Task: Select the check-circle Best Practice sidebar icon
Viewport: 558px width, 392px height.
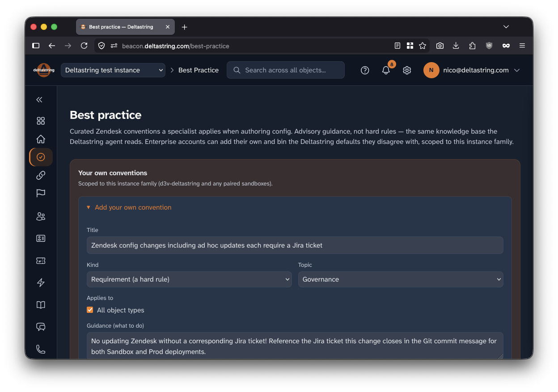Action: point(41,157)
